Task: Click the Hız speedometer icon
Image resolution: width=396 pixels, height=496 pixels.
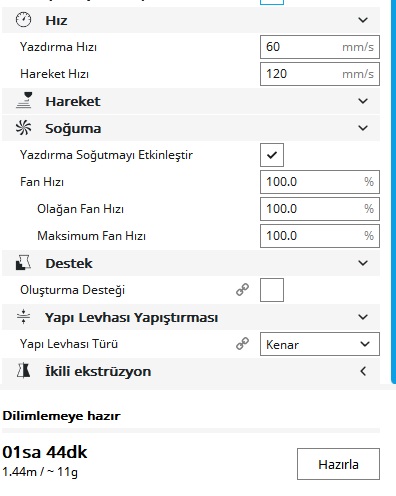Action: (x=23, y=20)
